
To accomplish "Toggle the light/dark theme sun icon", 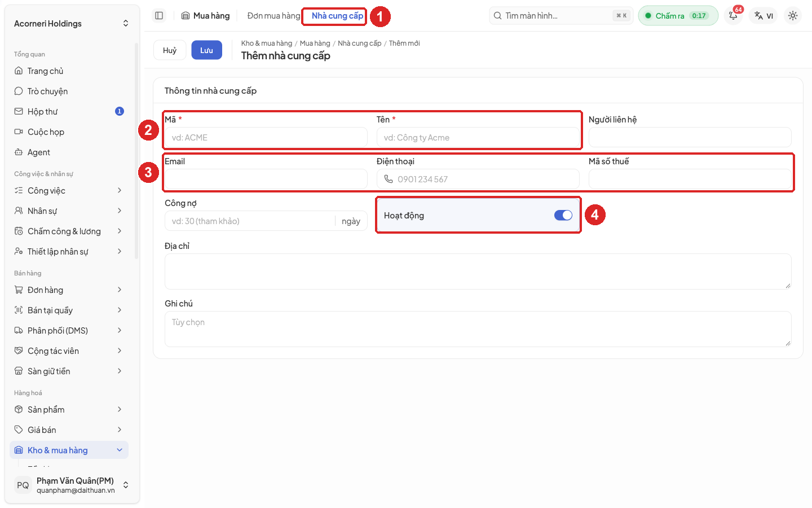I will [793, 16].
